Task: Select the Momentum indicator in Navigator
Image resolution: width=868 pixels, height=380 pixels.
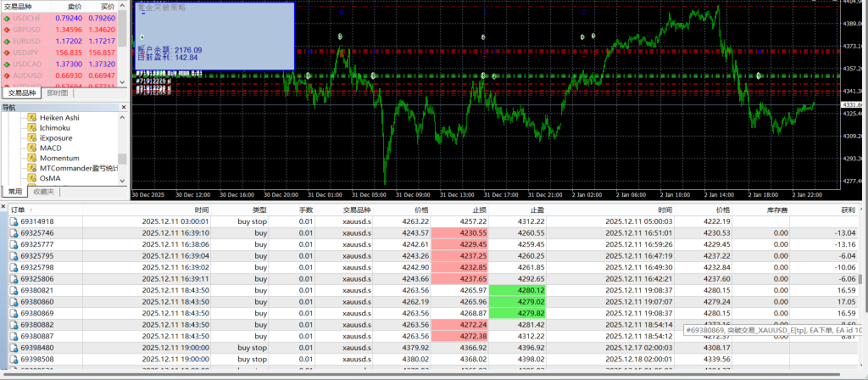Action: pyautogui.click(x=59, y=158)
